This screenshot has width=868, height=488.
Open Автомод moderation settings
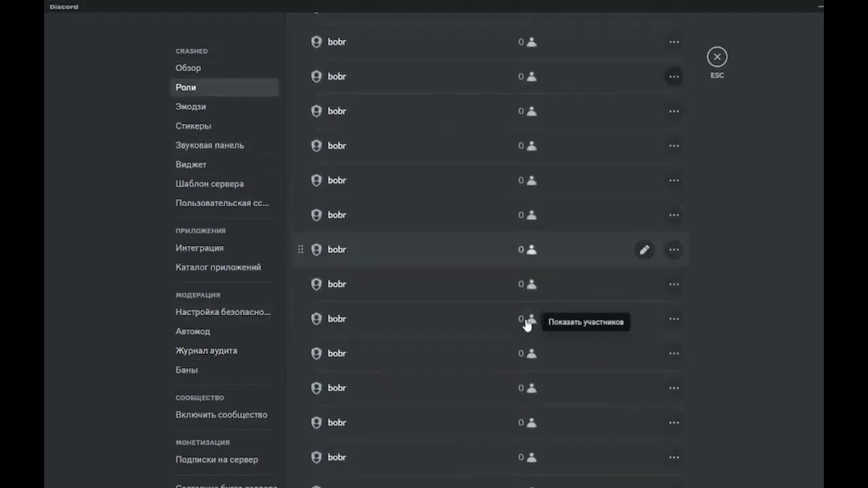[x=193, y=331]
